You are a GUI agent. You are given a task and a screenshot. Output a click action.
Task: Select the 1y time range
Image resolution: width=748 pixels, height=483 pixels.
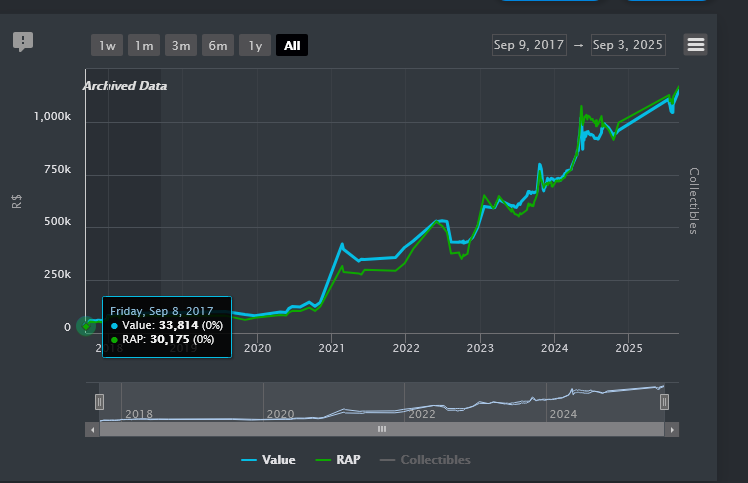point(255,45)
